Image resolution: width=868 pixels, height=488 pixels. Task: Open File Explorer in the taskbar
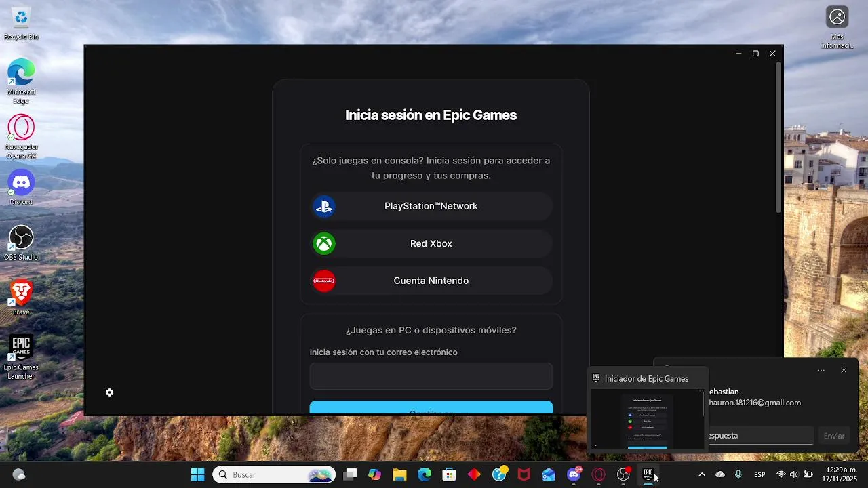coord(399,474)
